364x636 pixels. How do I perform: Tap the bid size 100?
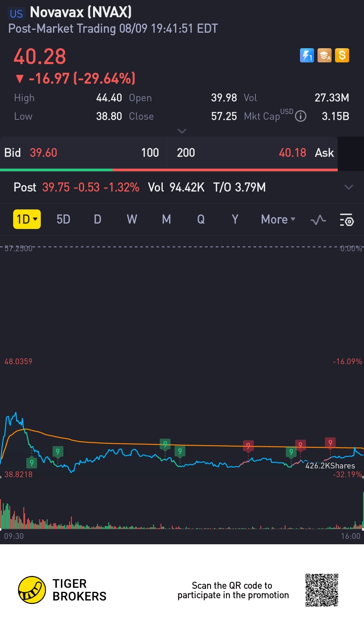click(150, 153)
